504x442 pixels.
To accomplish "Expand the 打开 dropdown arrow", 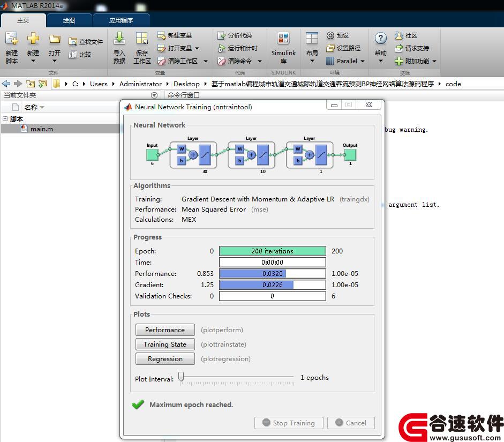I will coord(54,61).
